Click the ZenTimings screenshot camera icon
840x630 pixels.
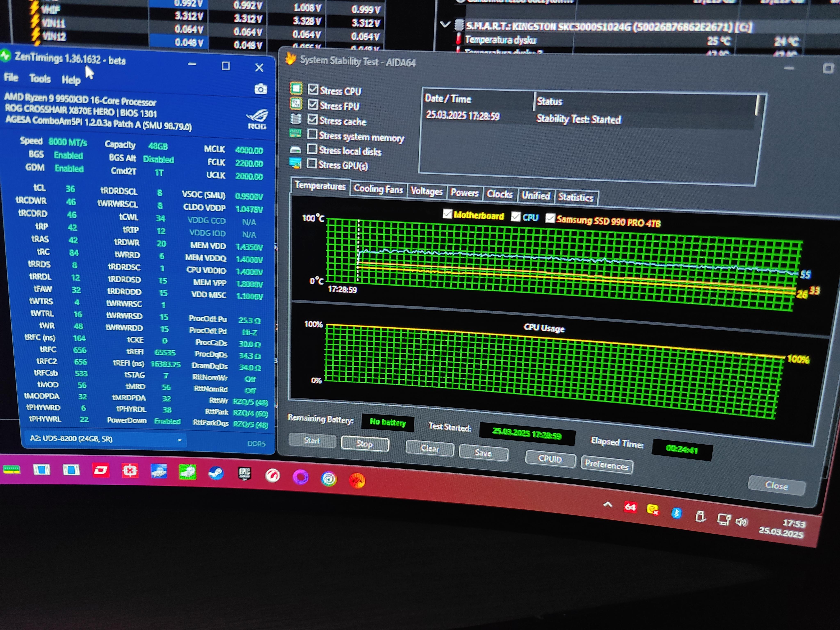click(260, 89)
